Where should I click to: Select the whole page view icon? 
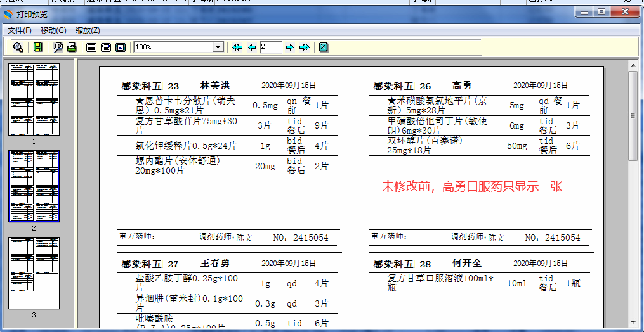(x=121, y=48)
